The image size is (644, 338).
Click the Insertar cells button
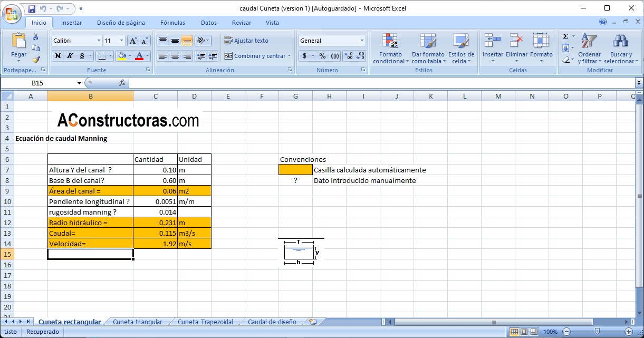[x=493, y=48]
